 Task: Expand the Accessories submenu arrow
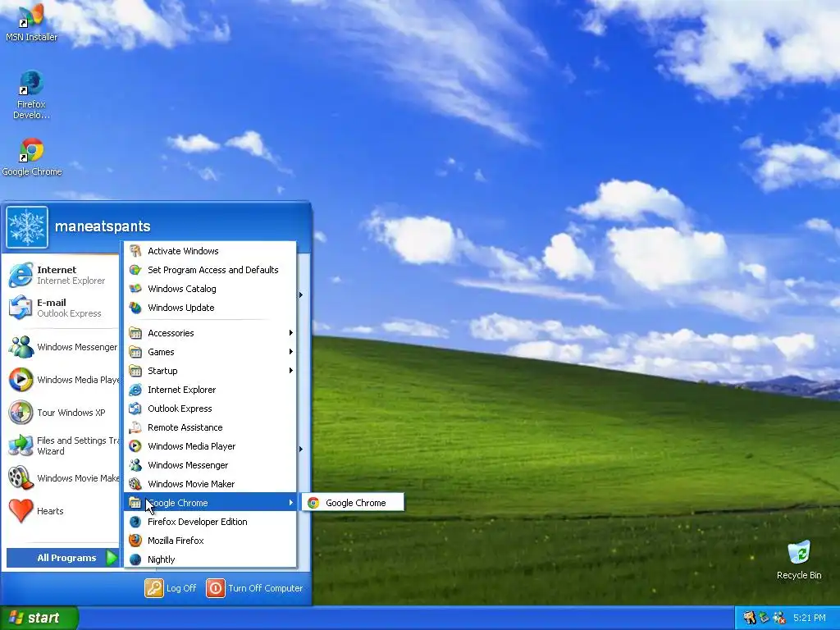291,333
